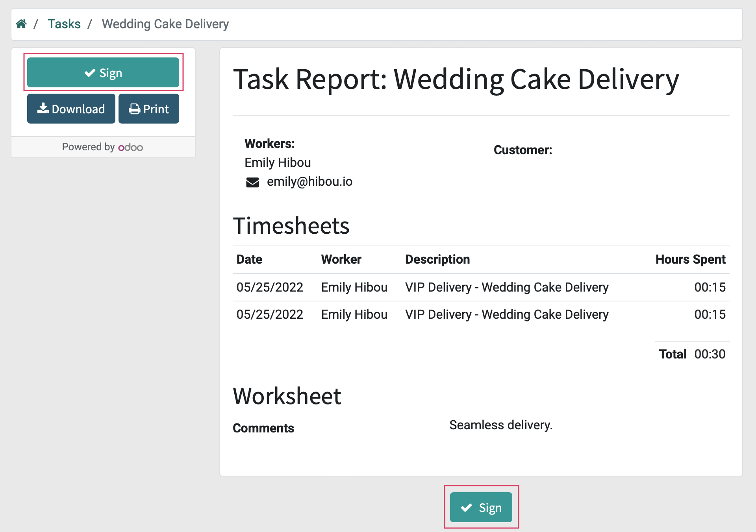
Task: Select the worker name under Workers heading
Action: pos(278,163)
